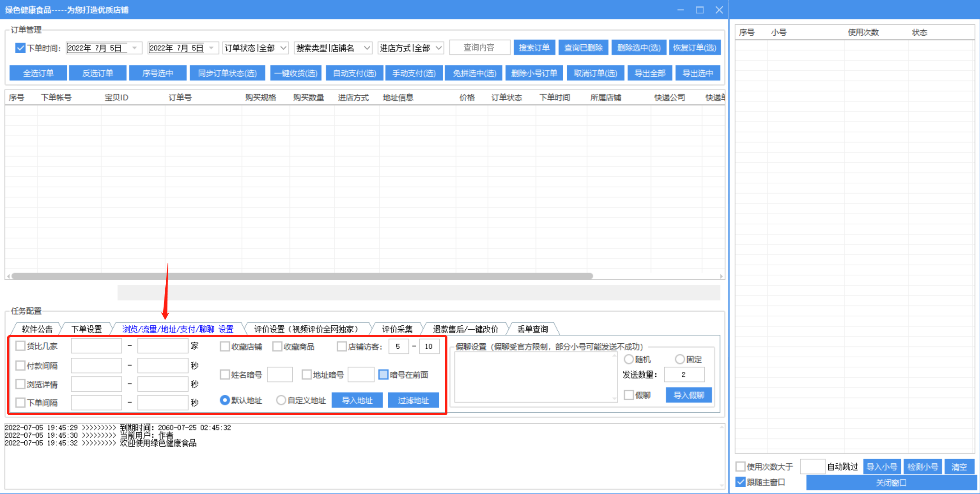Open the start date picker dropdown
Image resolution: width=980 pixels, height=494 pixels.
(135, 48)
